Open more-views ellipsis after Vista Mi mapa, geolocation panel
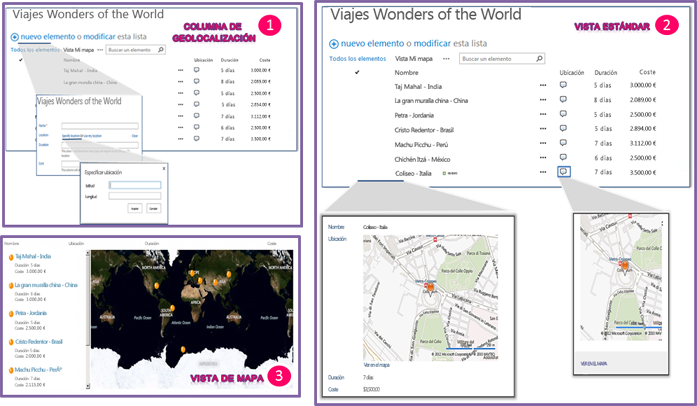 point(100,50)
